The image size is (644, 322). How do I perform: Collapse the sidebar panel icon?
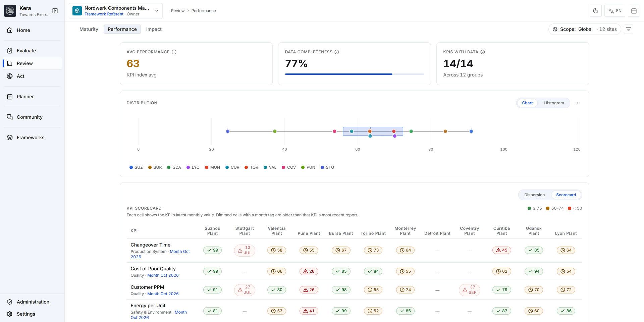pyautogui.click(x=55, y=11)
